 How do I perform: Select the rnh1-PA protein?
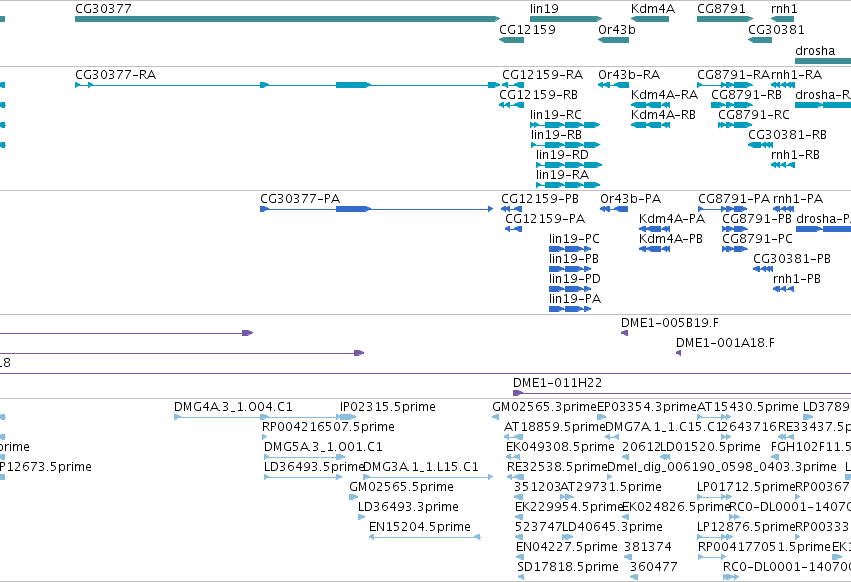click(x=783, y=209)
